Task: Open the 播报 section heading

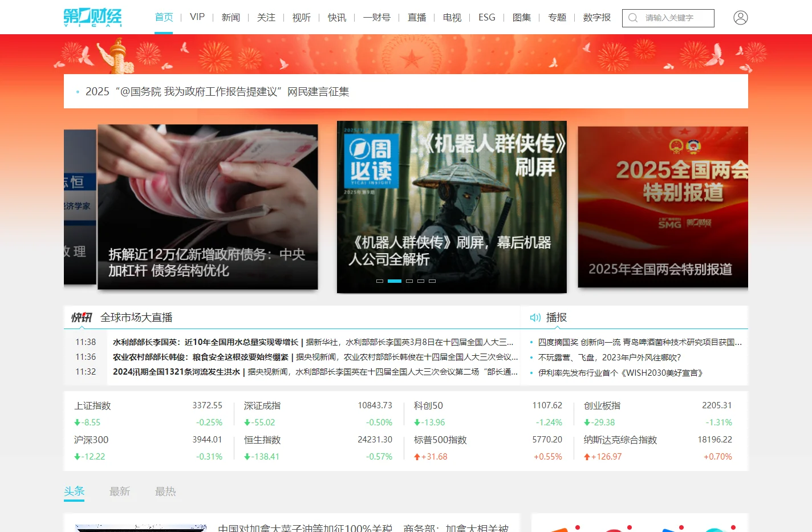Action: (x=557, y=318)
